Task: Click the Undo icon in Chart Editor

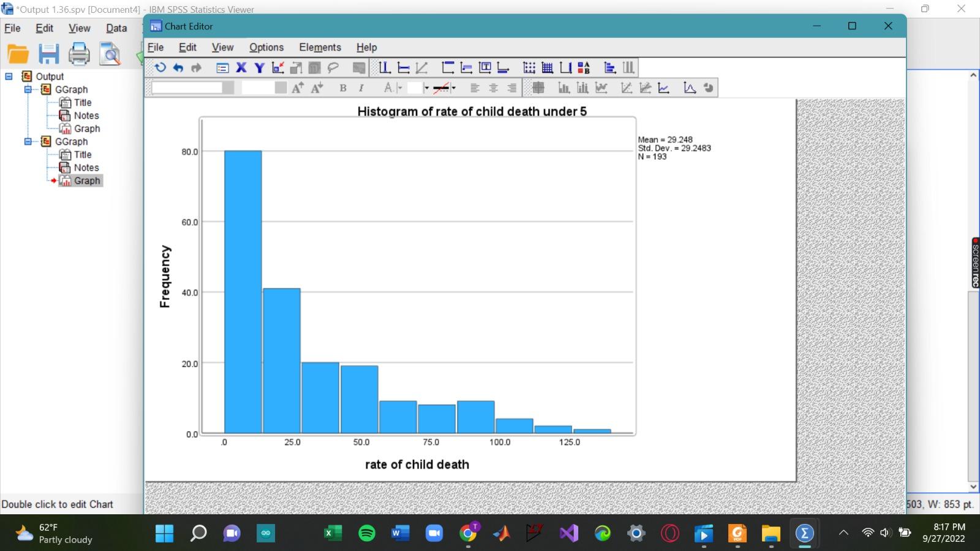Action: coord(178,67)
